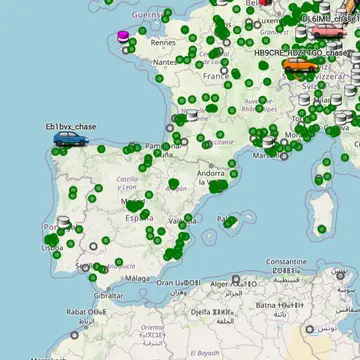The height and width of the screenshot is (360, 360).
Task: Select the orange HB9CRE chase car icon
Action: tap(300, 65)
